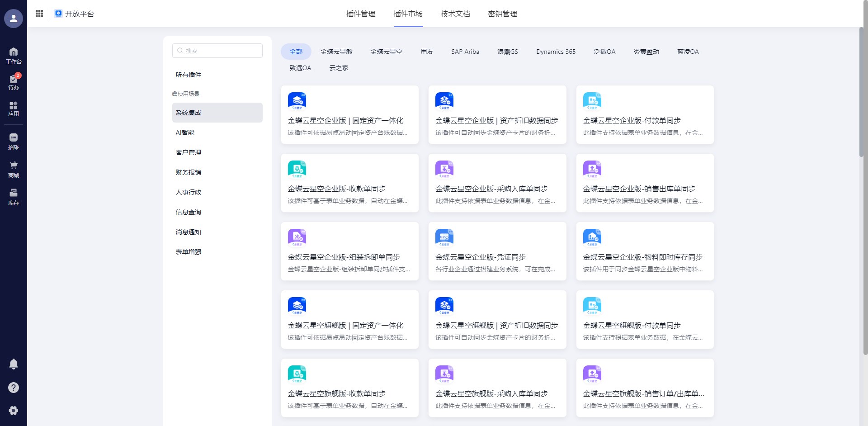
Task: Filter by 泛微OA
Action: coord(604,52)
